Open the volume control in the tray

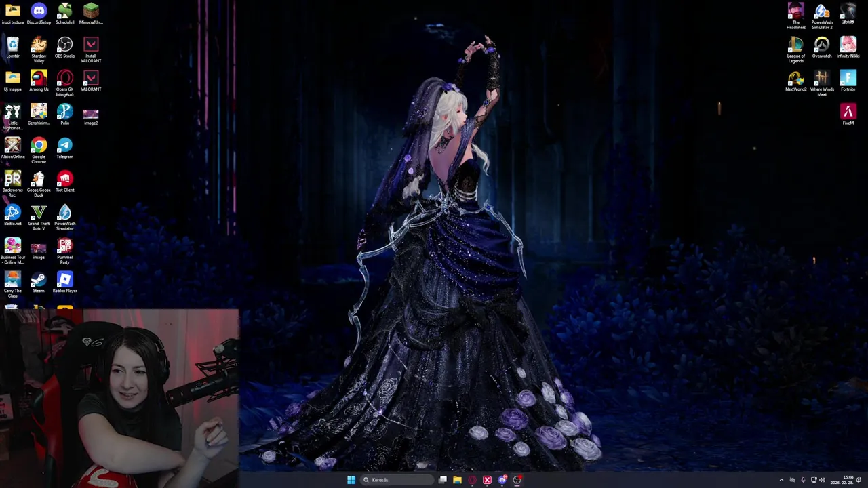click(x=823, y=480)
